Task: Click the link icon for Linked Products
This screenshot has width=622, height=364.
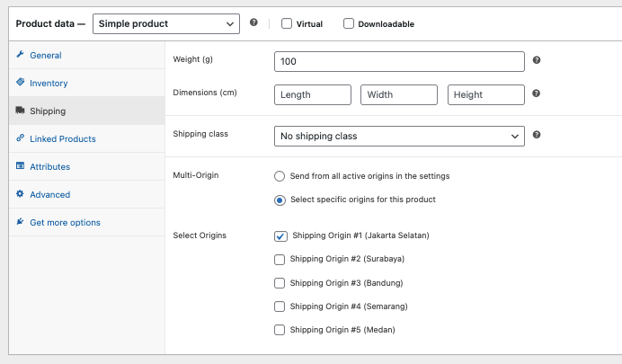Action: click(x=20, y=138)
